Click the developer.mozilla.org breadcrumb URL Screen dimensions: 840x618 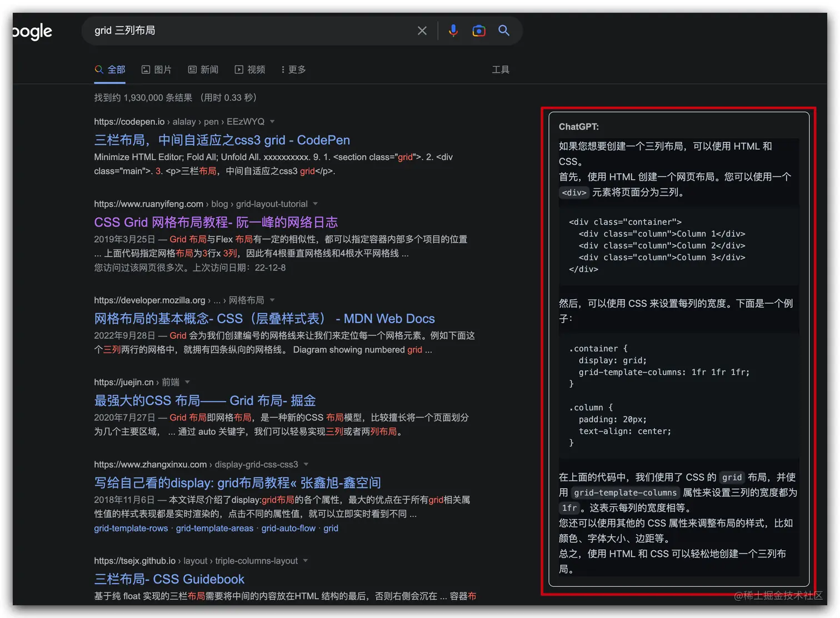pyautogui.click(x=179, y=300)
